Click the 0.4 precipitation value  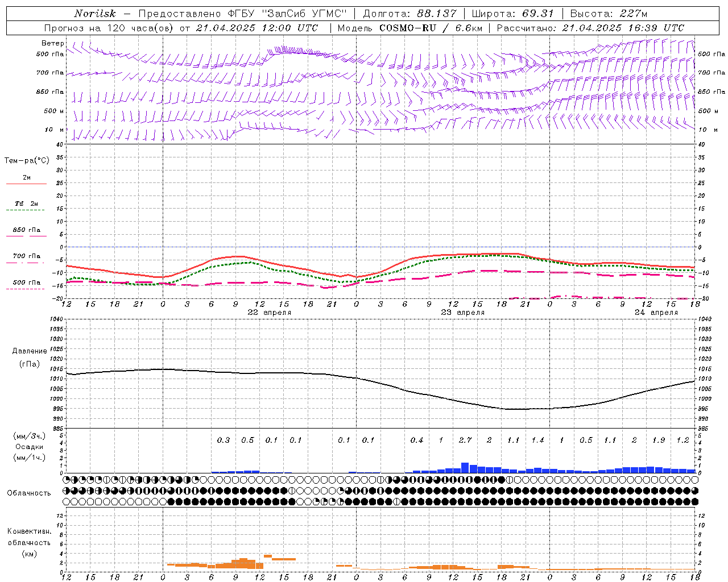click(x=417, y=440)
